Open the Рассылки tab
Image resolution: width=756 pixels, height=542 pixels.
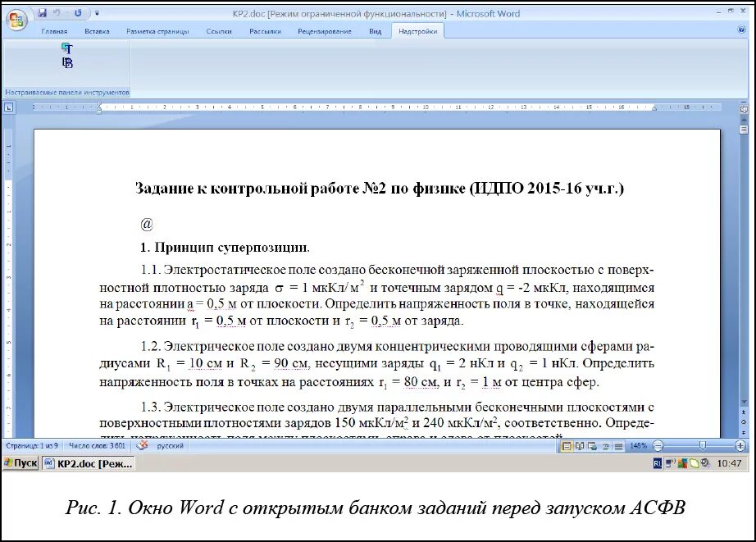click(x=265, y=31)
